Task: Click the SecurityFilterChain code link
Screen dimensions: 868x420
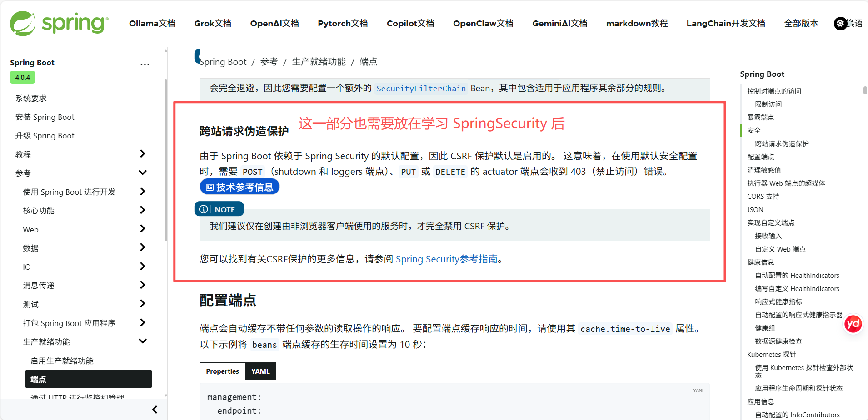Action: tap(421, 89)
